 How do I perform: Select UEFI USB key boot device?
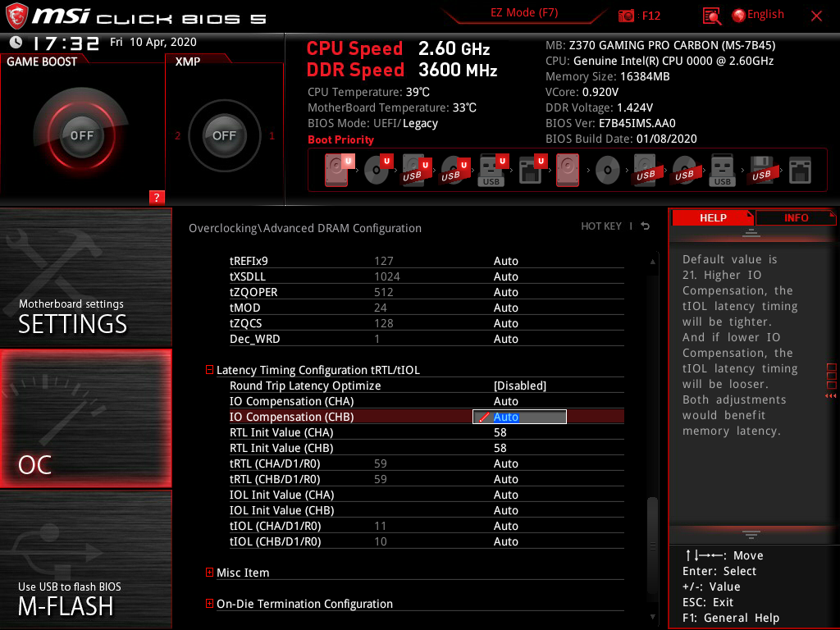tap(493, 170)
